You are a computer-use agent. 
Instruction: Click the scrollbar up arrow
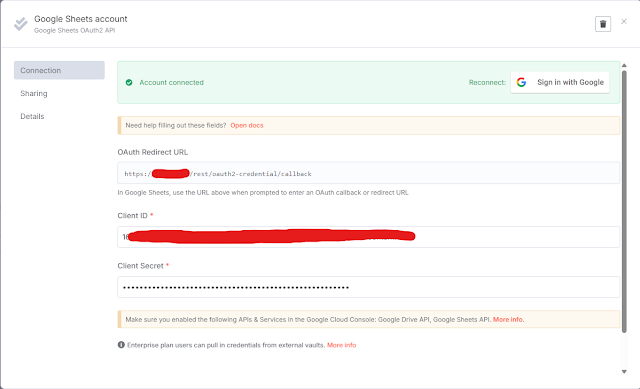tap(624, 65)
